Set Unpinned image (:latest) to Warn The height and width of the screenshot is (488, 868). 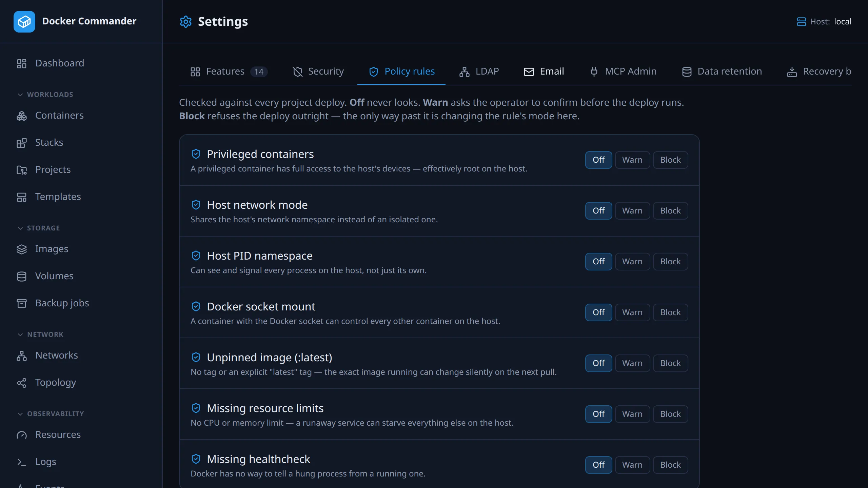632,363
